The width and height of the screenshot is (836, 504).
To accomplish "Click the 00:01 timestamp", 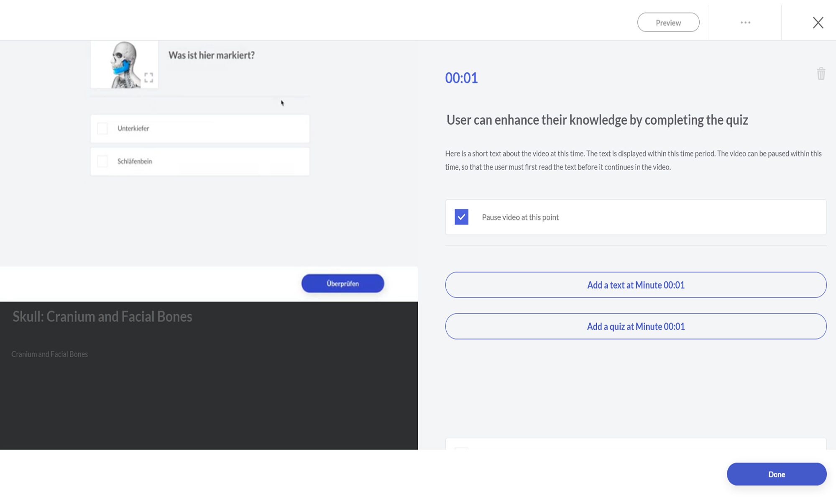I will (x=461, y=78).
